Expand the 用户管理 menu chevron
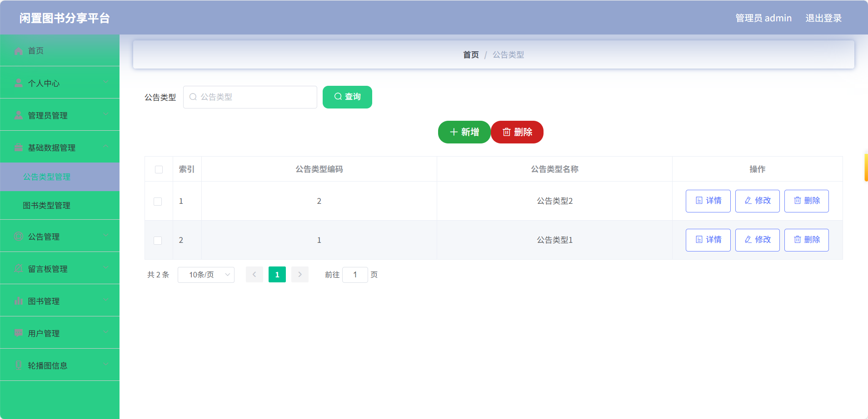 [x=105, y=332]
